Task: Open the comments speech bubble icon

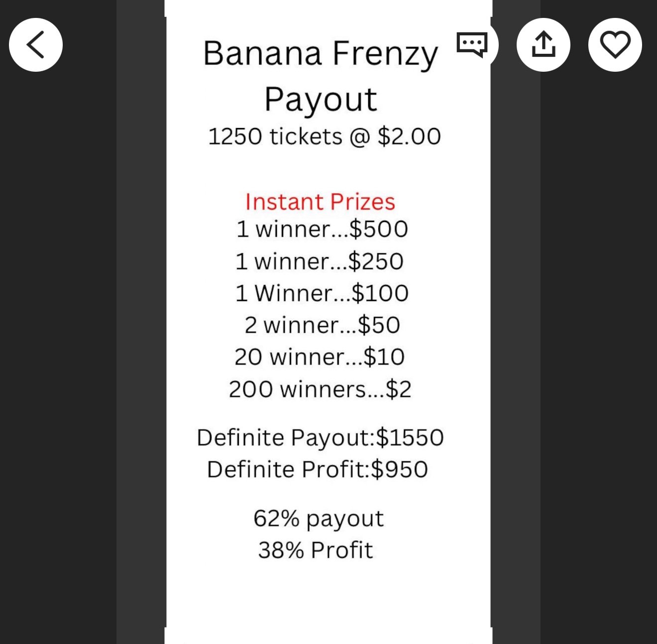Action: [472, 45]
